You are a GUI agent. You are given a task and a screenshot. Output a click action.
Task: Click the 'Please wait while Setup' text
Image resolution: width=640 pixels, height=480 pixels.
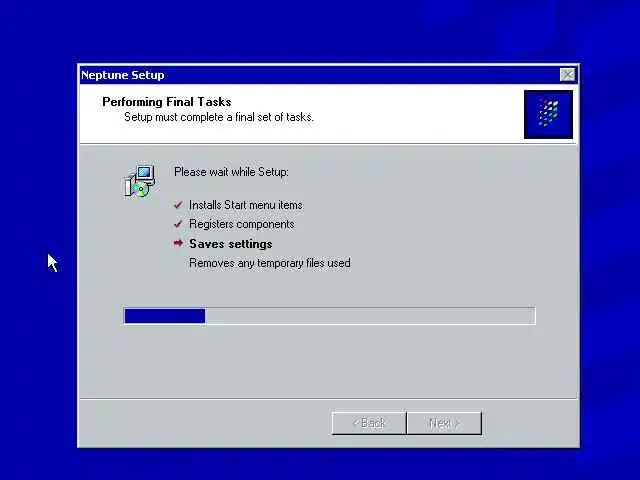231,172
